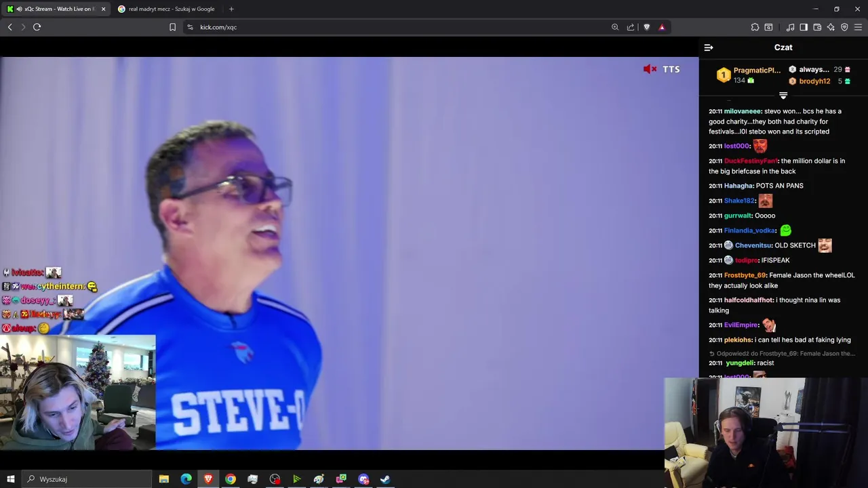
Task: Click username Shake182 in chat
Action: point(739,201)
